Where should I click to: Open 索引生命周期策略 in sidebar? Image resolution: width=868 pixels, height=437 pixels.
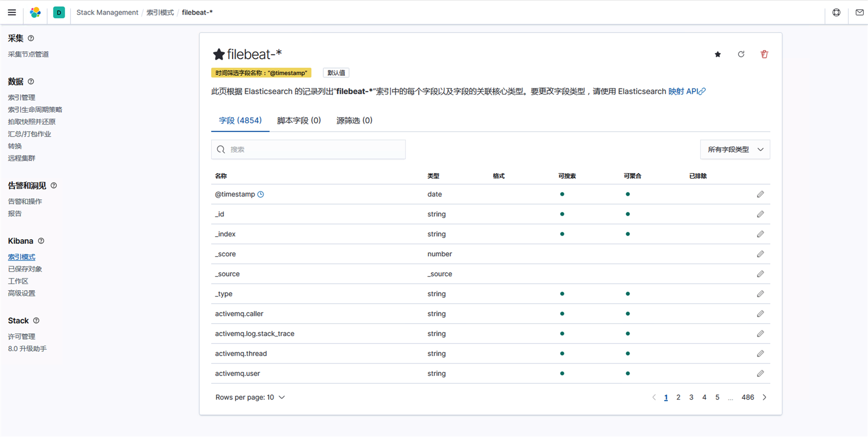pyautogui.click(x=35, y=110)
